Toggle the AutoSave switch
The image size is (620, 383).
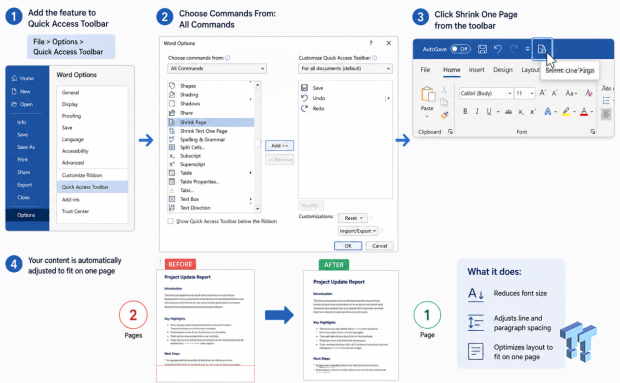pyautogui.click(x=460, y=49)
